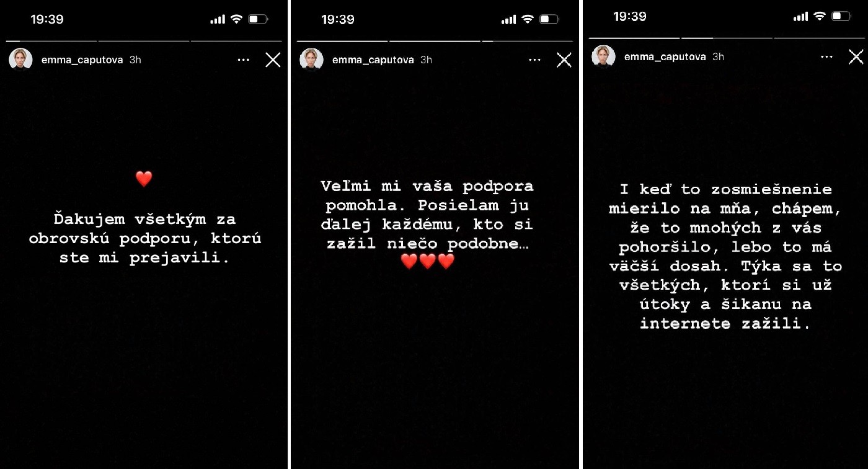
Task: Tap profile avatar on "I keď to zosmiešnenie" story
Action: tap(603, 56)
